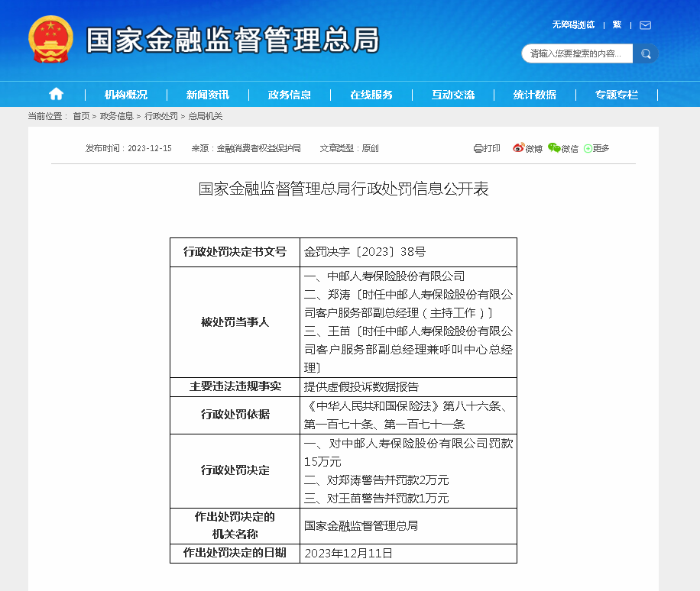Click the search magnifier button
Viewport: 700px width, 591px height.
(646, 53)
